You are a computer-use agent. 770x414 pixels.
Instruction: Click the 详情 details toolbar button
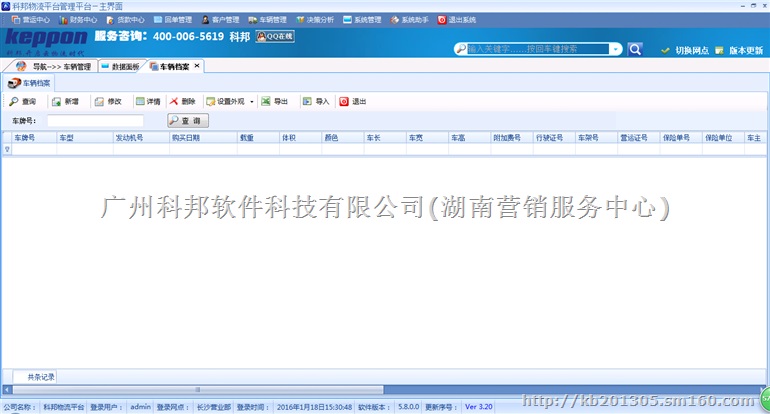click(148, 102)
